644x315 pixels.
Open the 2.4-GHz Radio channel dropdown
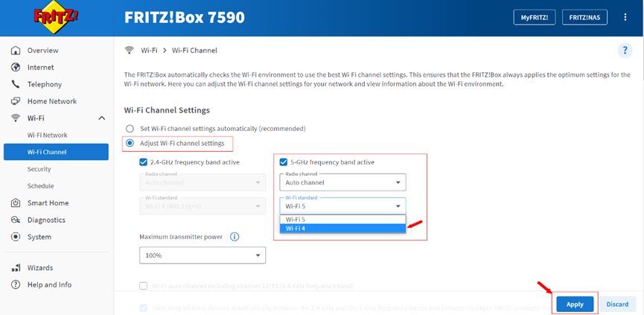coord(203,182)
